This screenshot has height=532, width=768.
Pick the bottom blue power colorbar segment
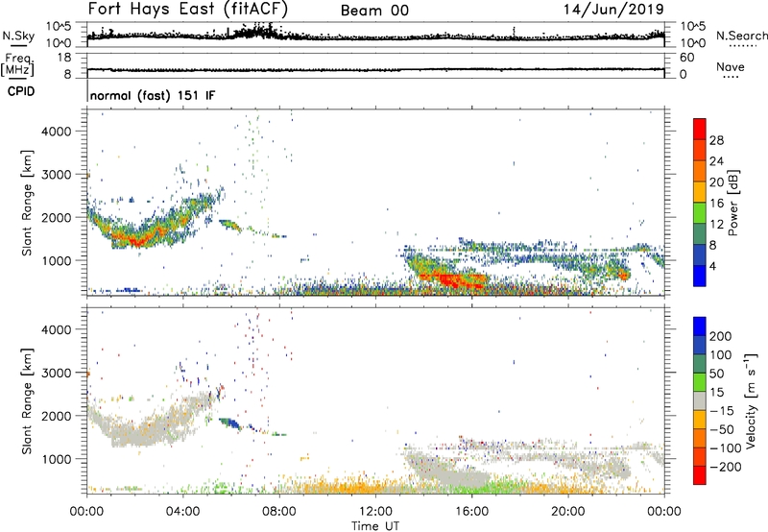pyautogui.click(x=700, y=276)
